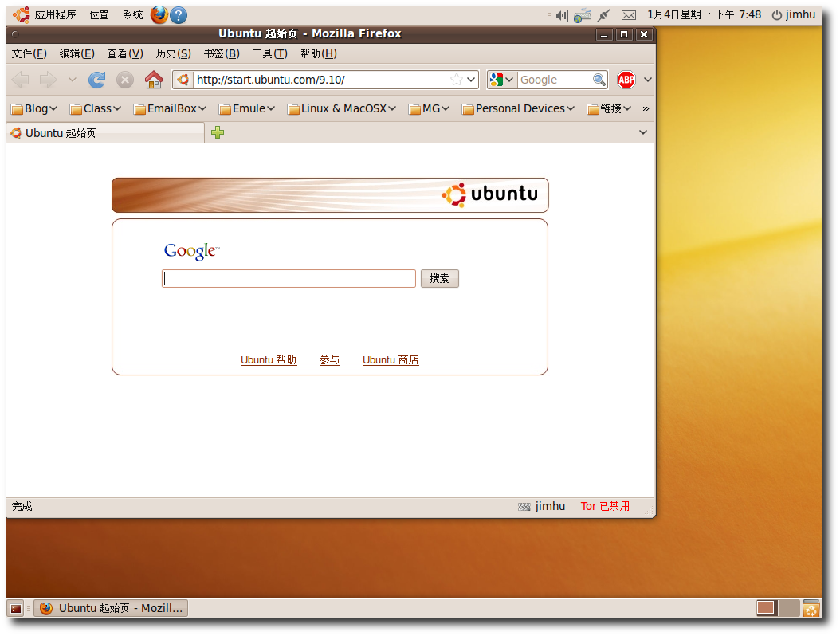Open the 书签(B) menu
This screenshot has height=636, width=840.
222,53
